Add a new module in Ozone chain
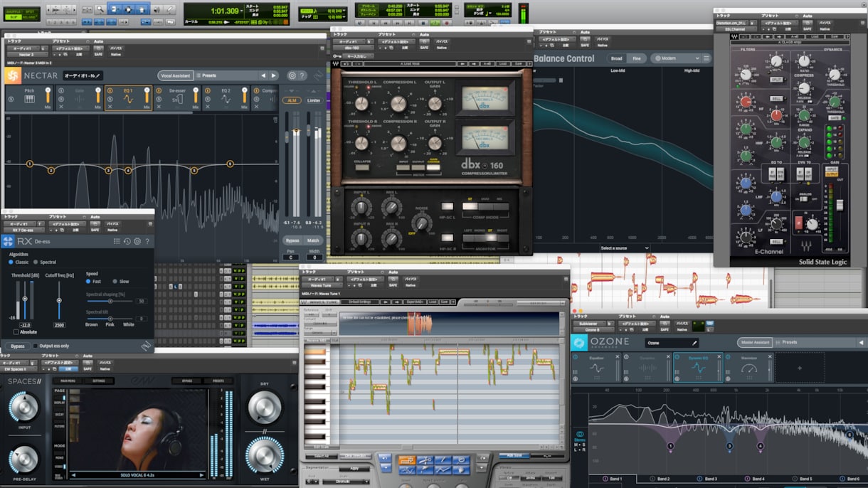868x488 pixels. pyautogui.click(x=799, y=368)
